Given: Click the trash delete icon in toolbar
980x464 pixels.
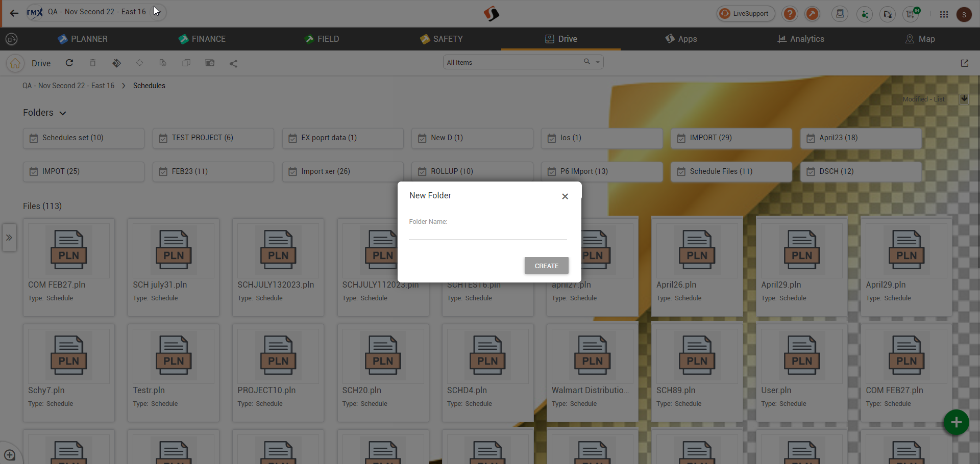Looking at the screenshot, I should 93,63.
